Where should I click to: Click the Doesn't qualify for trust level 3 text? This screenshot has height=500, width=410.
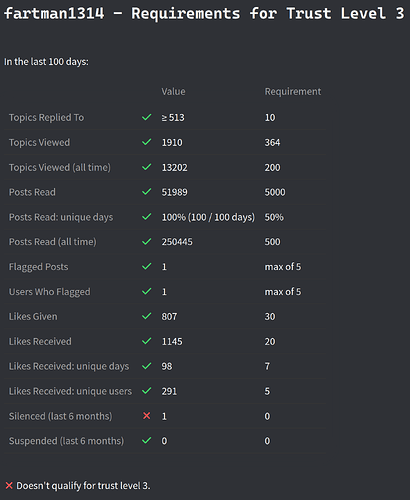[83, 486]
